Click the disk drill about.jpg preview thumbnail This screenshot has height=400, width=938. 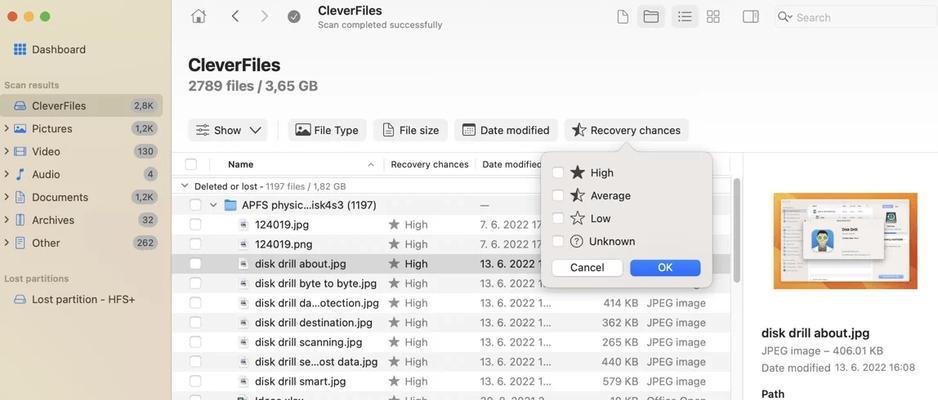click(845, 241)
